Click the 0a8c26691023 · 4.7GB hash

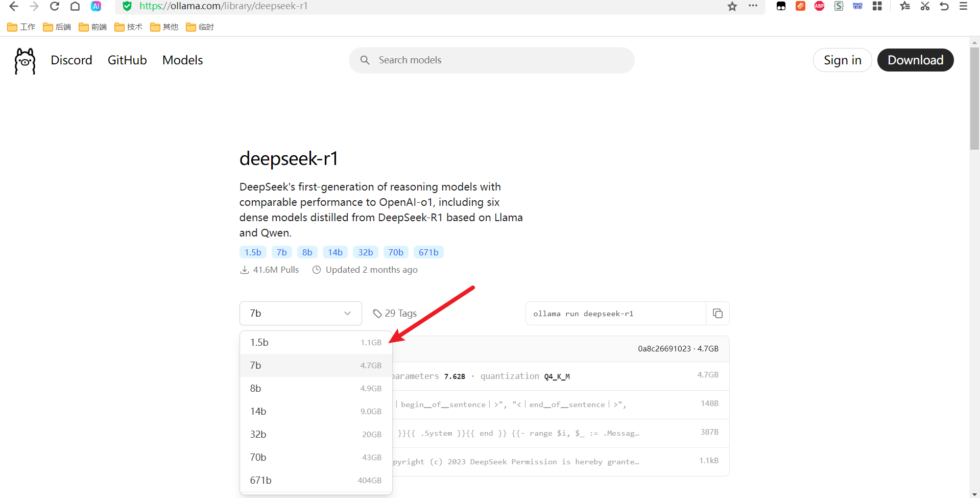tap(678, 349)
